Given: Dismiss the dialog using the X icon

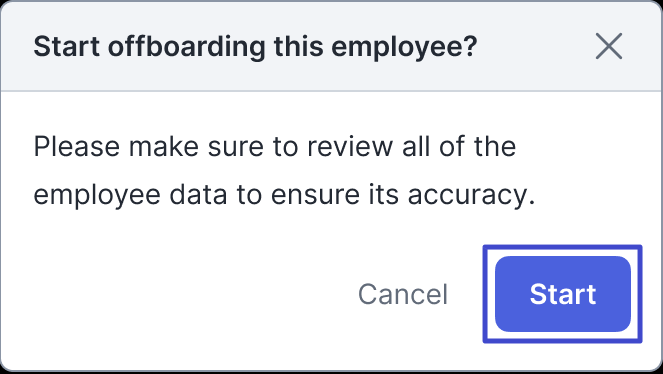Looking at the screenshot, I should coord(609,46).
